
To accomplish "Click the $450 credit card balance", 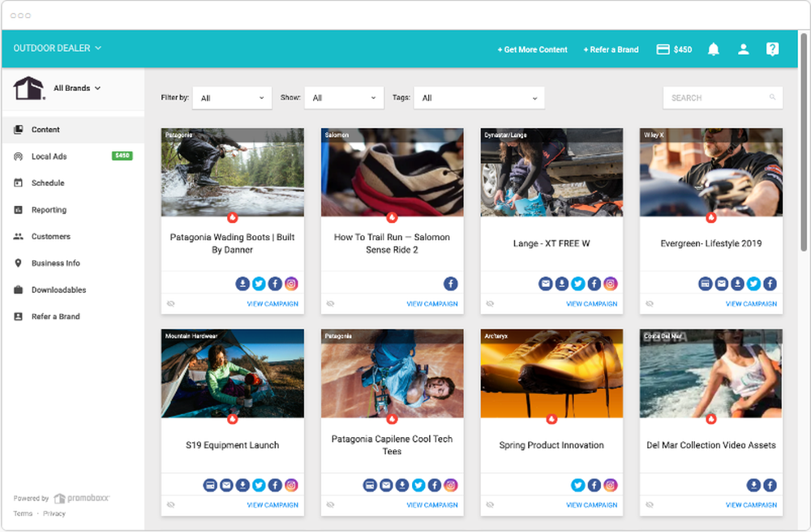I will coord(674,49).
